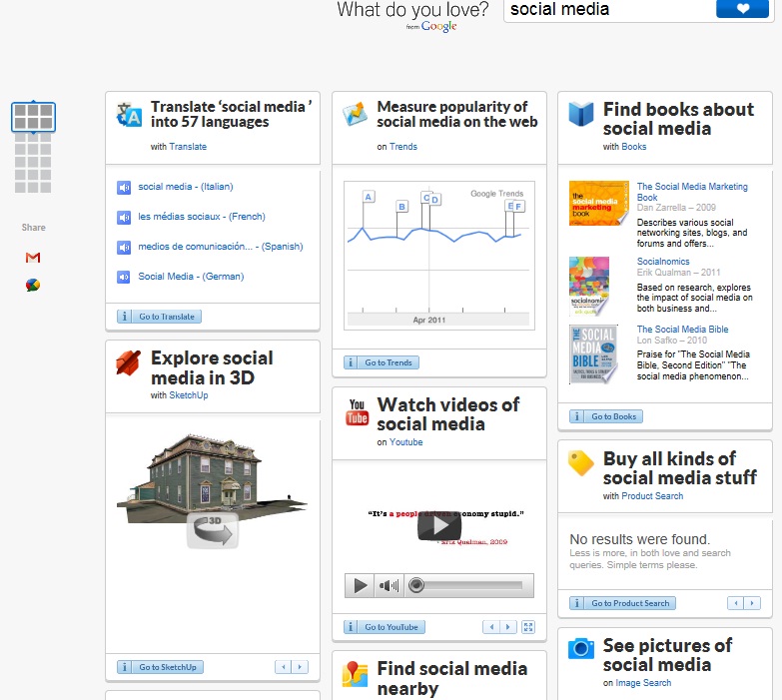Image resolution: width=782 pixels, height=700 pixels.
Task: Click the Trends chart icon
Action: pyautogui.click(x=356, y=114)
